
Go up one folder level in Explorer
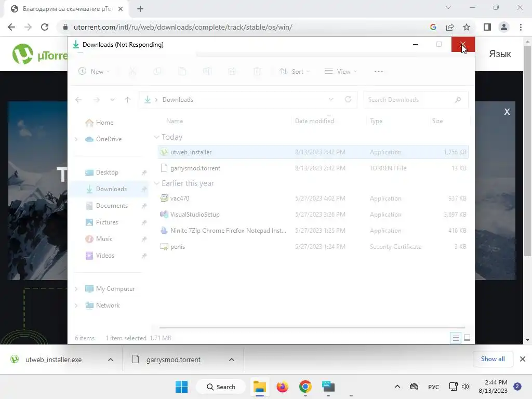pos(128,100)
